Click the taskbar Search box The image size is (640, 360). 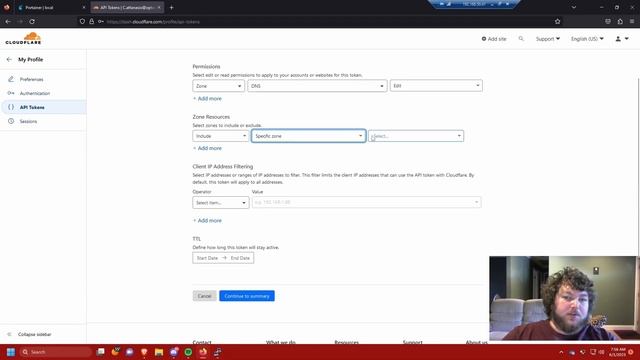click(56, 352)
